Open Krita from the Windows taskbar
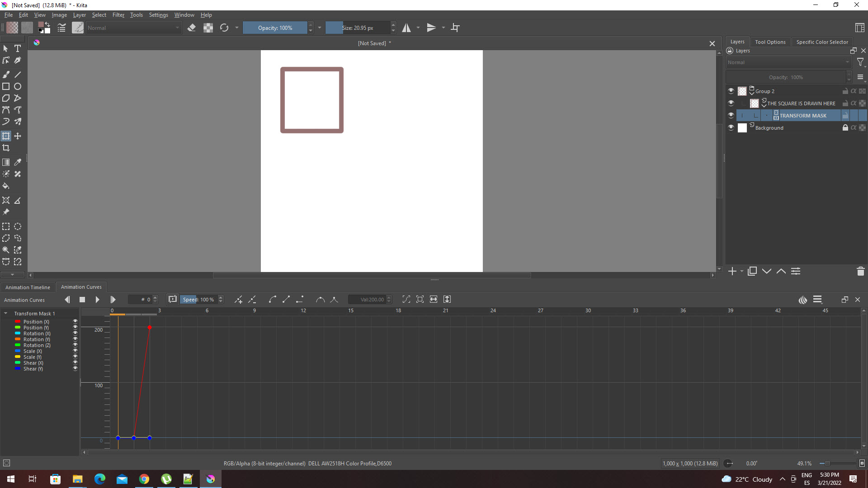This screenshot has height=488, width=868. 210,479
